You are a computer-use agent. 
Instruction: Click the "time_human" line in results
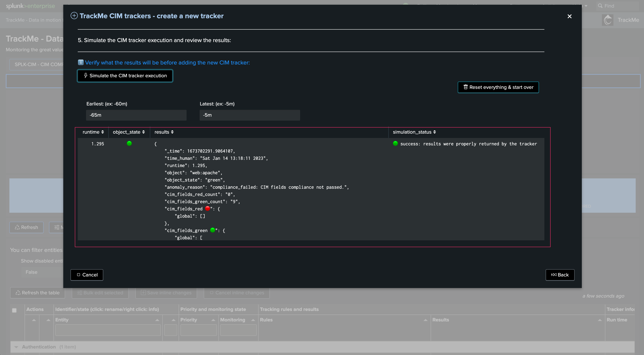click(216, 158)
